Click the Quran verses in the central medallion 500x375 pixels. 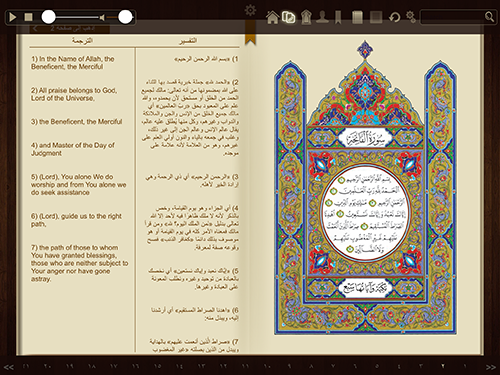[x=365, y=214]
